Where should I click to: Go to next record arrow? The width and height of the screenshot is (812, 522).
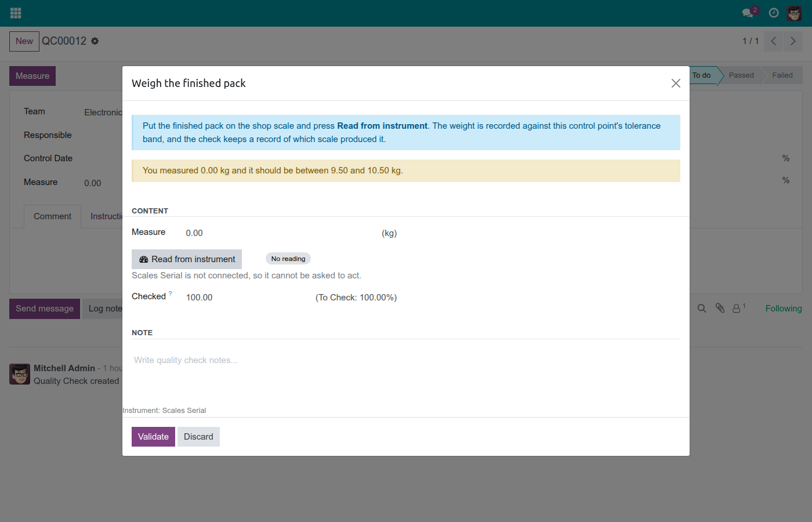tap(793, 41)
